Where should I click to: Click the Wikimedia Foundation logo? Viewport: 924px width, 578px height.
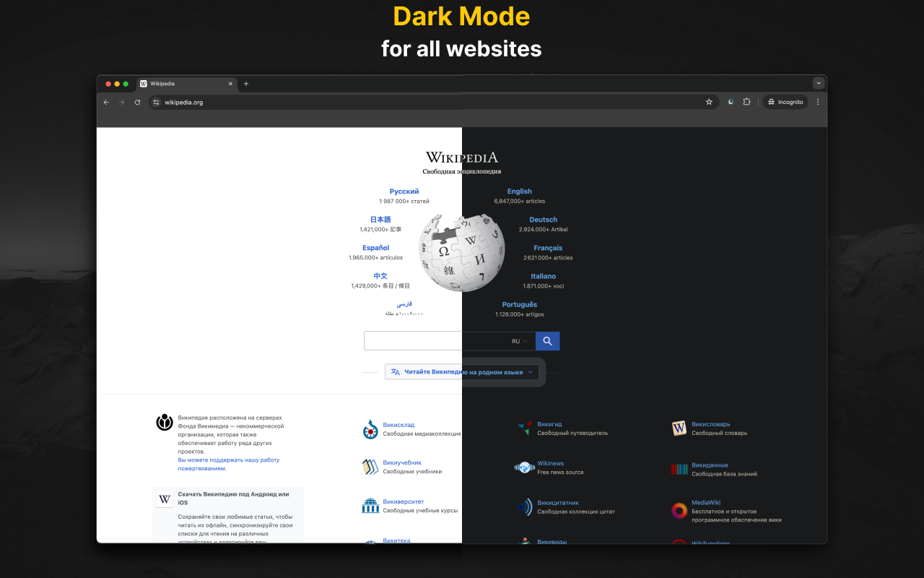pyautogui.click(x=164, y=422)
